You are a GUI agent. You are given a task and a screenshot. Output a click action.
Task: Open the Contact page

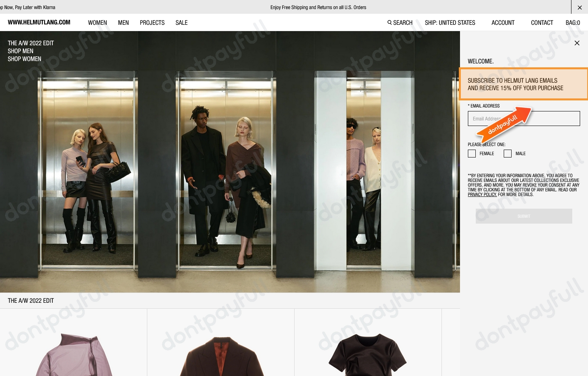(x=542, y=23)
